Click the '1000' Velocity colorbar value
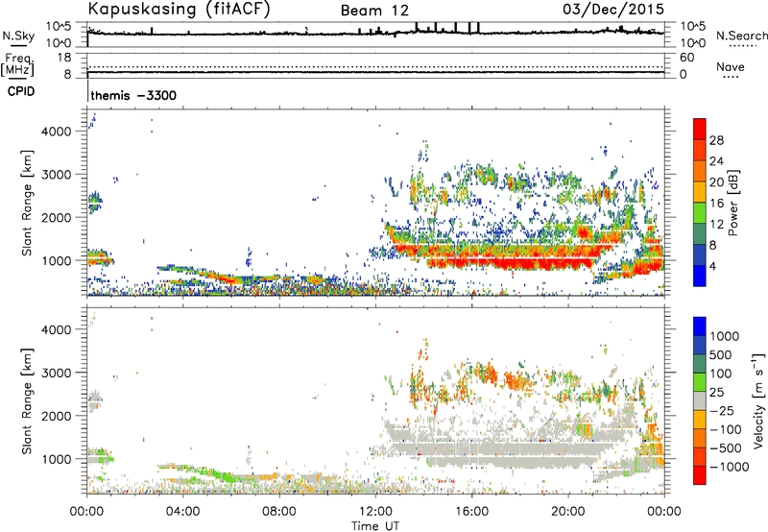This screenshot has width=768, height=532. pos(724,336)
